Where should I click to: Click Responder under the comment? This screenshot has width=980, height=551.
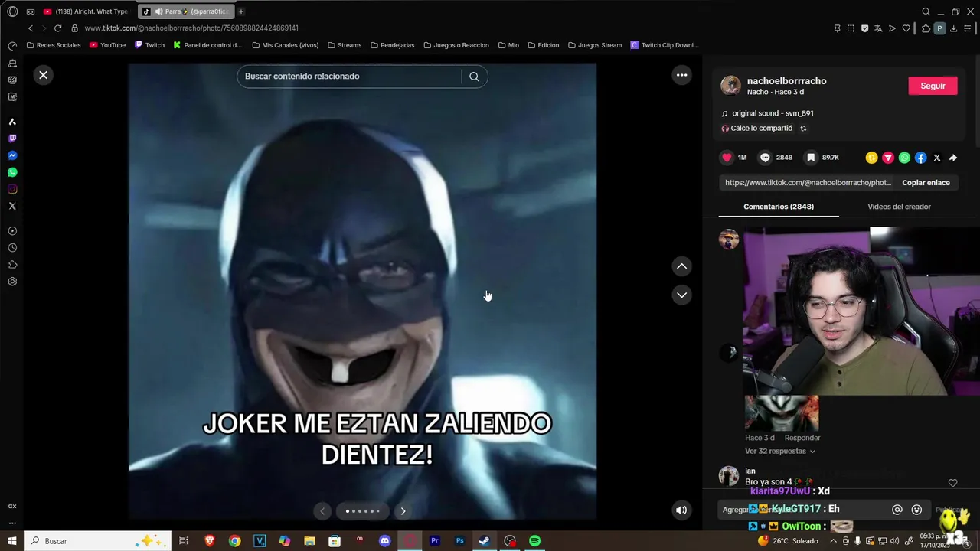tap(802, 438)
